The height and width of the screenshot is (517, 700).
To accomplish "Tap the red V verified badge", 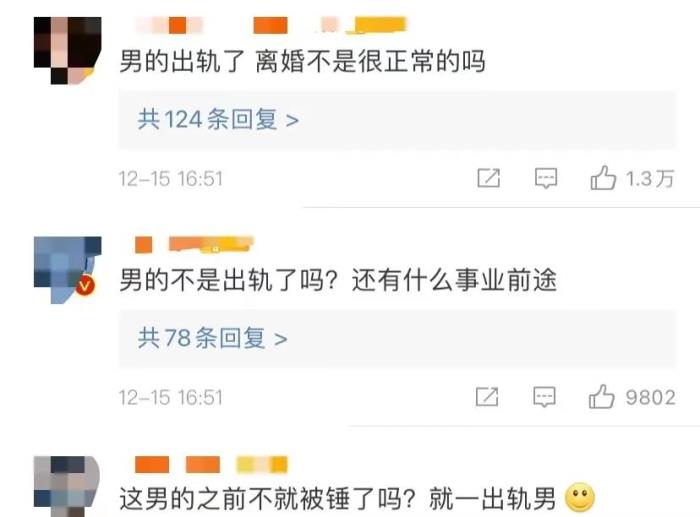I will tap(85, 285).
